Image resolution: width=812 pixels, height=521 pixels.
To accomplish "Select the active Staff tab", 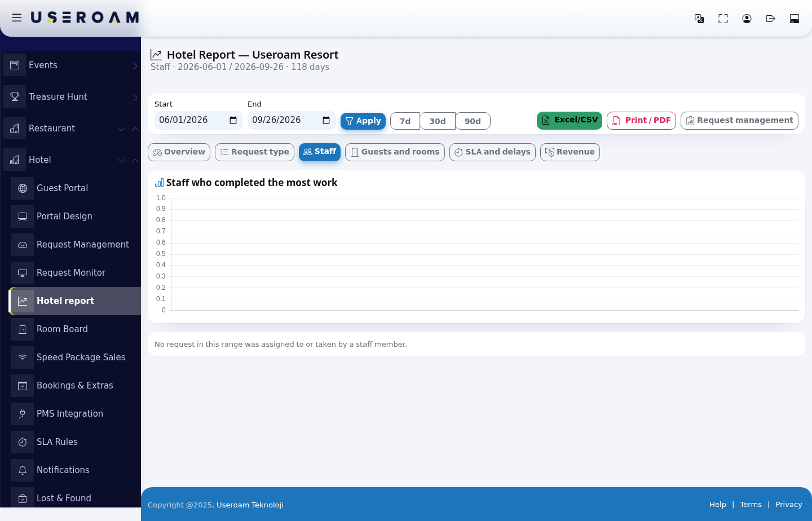I will point(320,152).
